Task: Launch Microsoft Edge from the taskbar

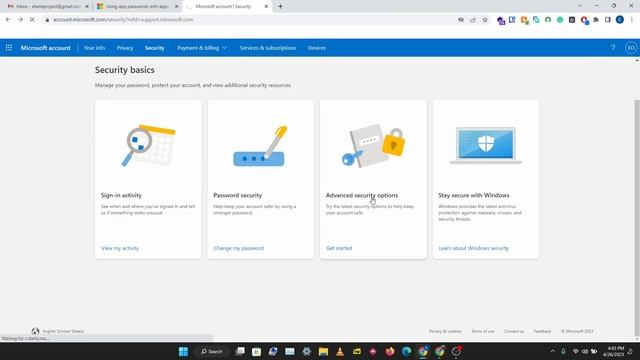Action: click(407, 351)
